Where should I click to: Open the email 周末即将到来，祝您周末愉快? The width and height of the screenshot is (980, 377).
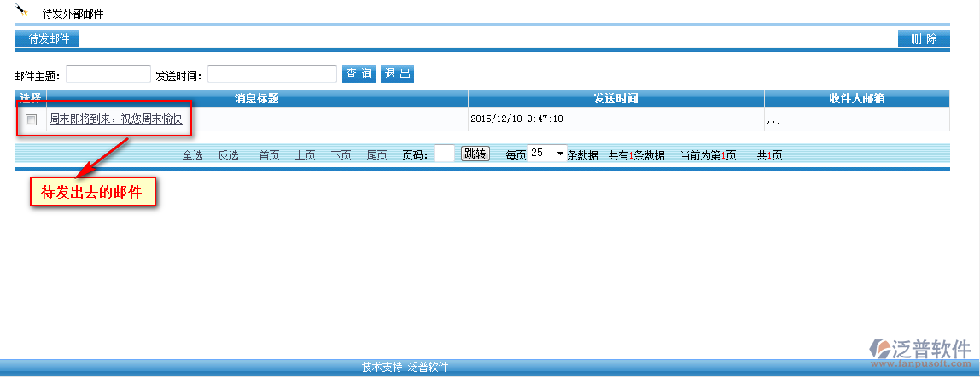pos(115,119)
